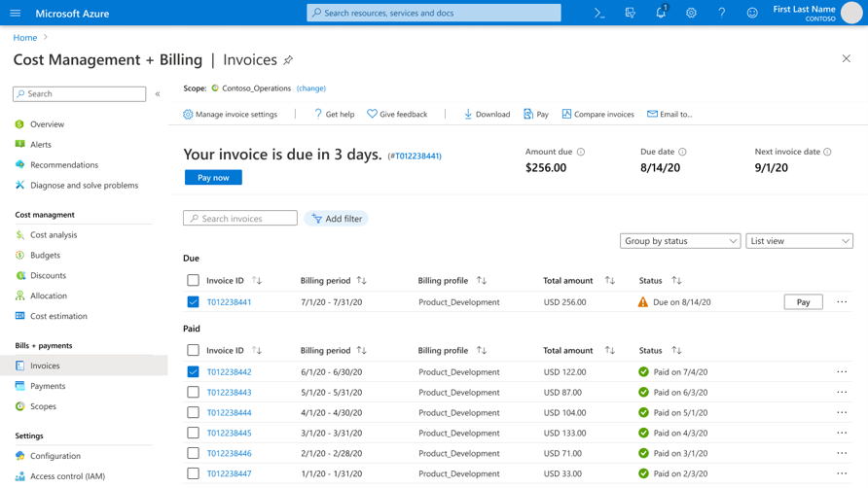
Task: Select all invoices in the Paid table
Action: (x=193, y=350)
